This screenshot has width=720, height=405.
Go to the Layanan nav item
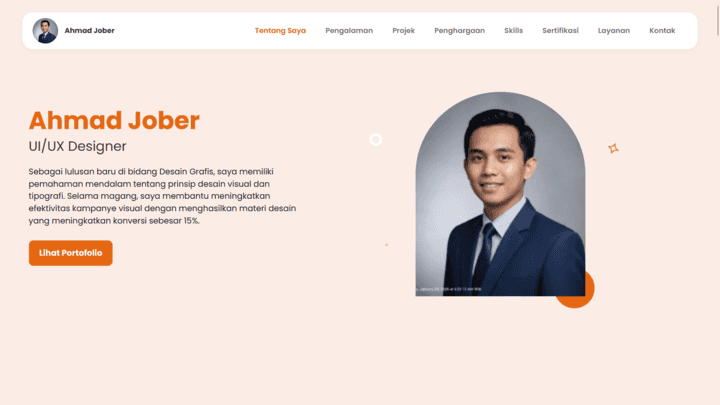(x=613, y=31)
